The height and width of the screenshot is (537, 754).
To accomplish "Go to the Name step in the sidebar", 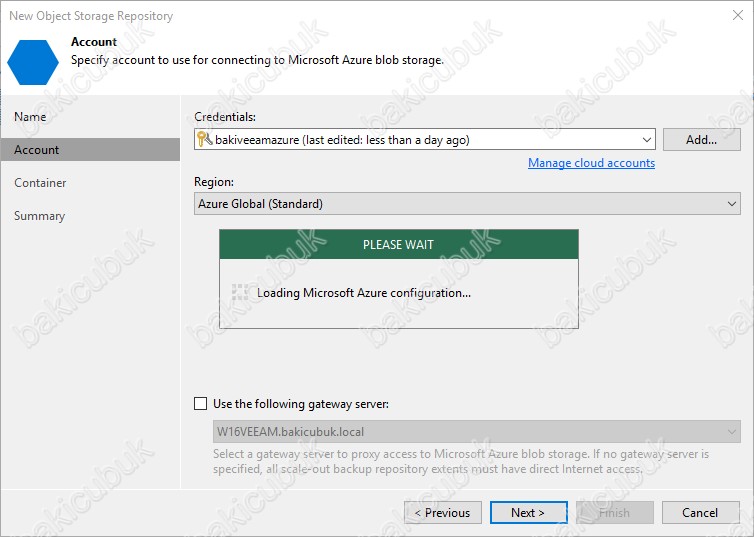I will (30, 117).
